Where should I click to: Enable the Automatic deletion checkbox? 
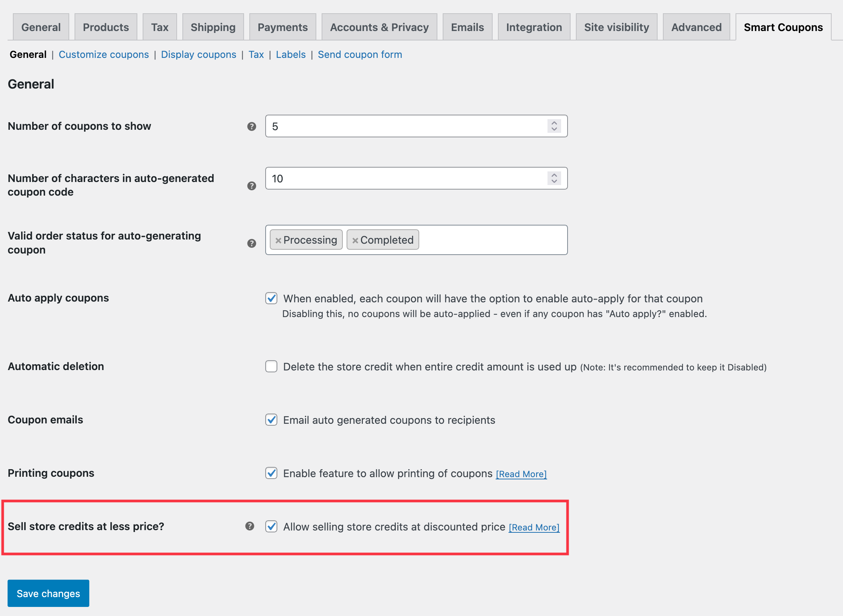tap(271, 366)
